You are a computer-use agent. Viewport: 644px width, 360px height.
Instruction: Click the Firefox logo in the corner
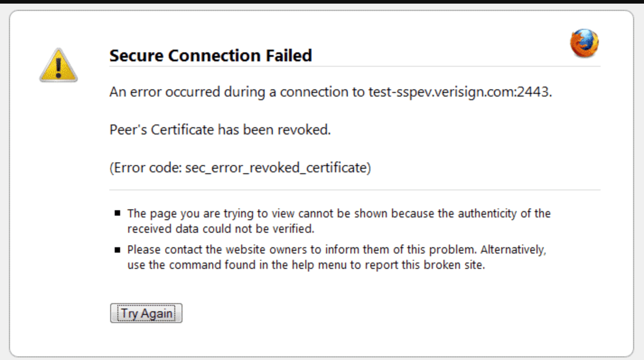point(585,43)
